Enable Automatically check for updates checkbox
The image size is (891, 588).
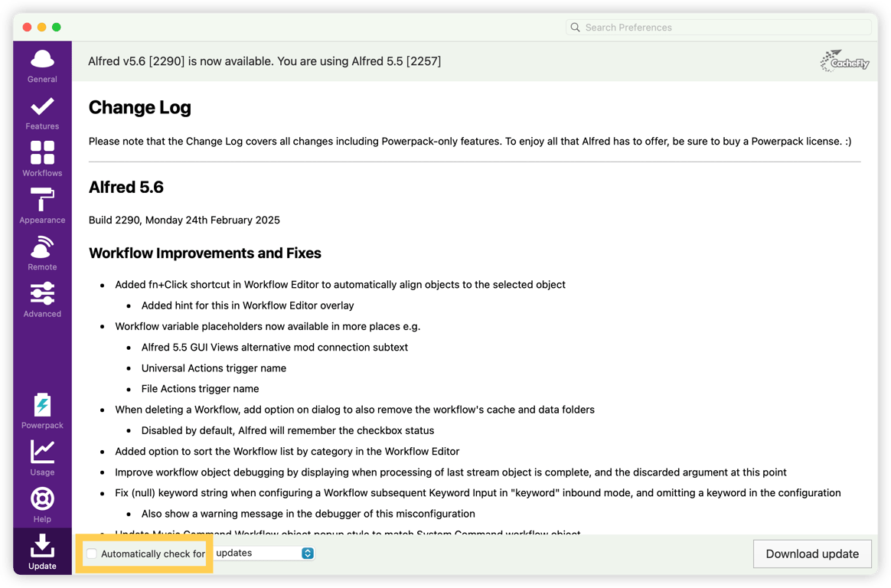[x=92, y=554]
